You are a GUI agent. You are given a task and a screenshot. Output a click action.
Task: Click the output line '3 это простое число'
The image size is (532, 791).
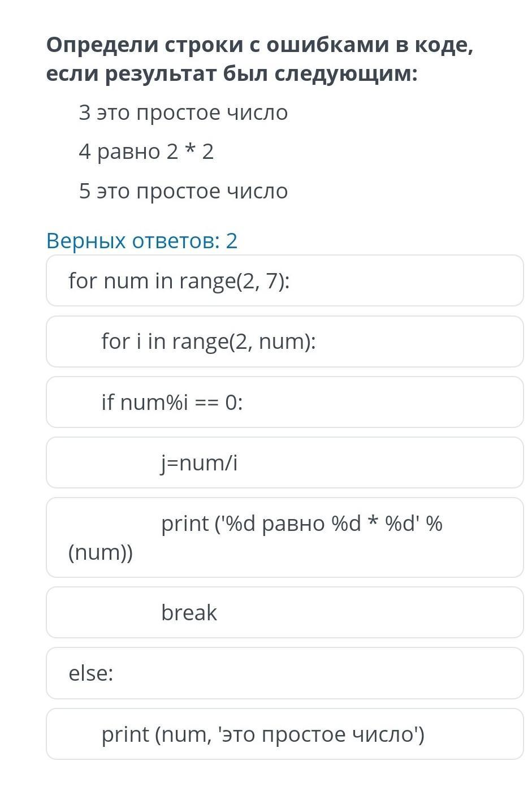[183, 113]
